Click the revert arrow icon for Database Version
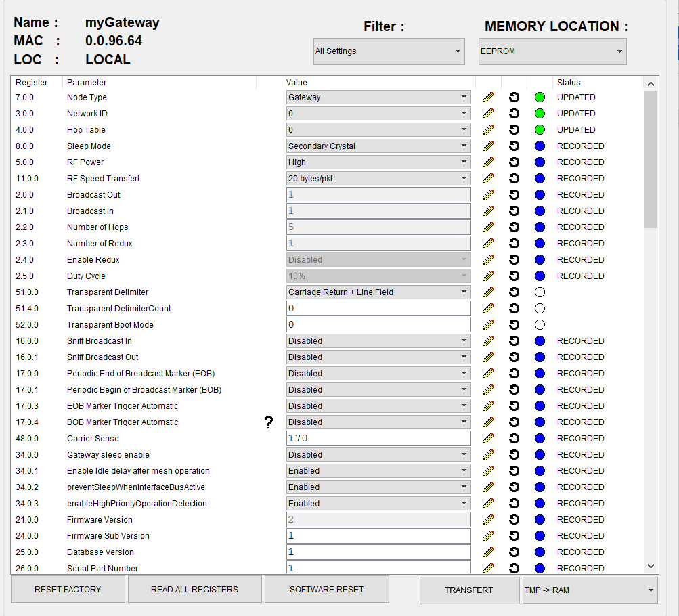This screenshot has height=616, width=679. pos(514,552)
